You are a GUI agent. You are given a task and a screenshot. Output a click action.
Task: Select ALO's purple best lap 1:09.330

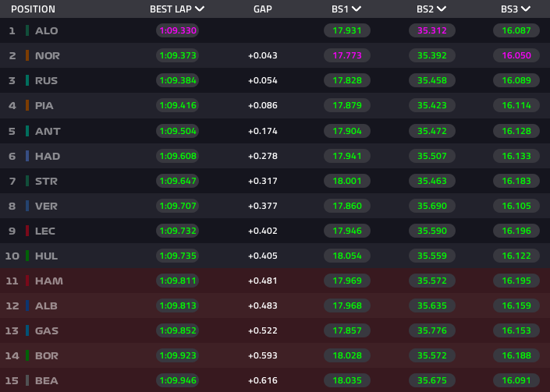point(177,31)
